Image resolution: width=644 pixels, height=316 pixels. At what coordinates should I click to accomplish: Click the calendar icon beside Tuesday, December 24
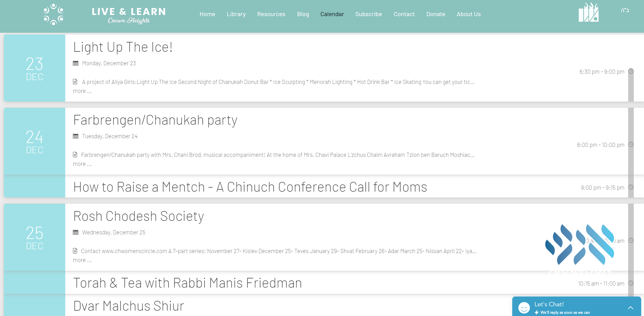click(75, 136)
